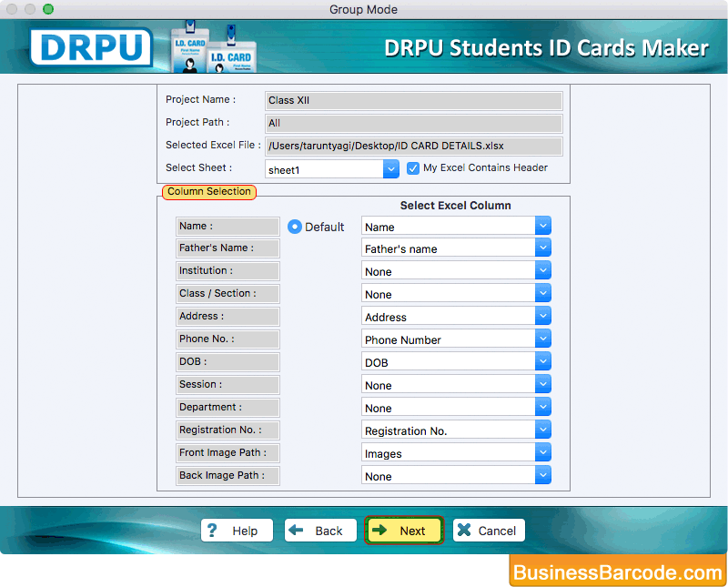Click the Institution : field label
Image resolution: width=728 pixels, height=587 pixels.
click(x=227, y=270)
